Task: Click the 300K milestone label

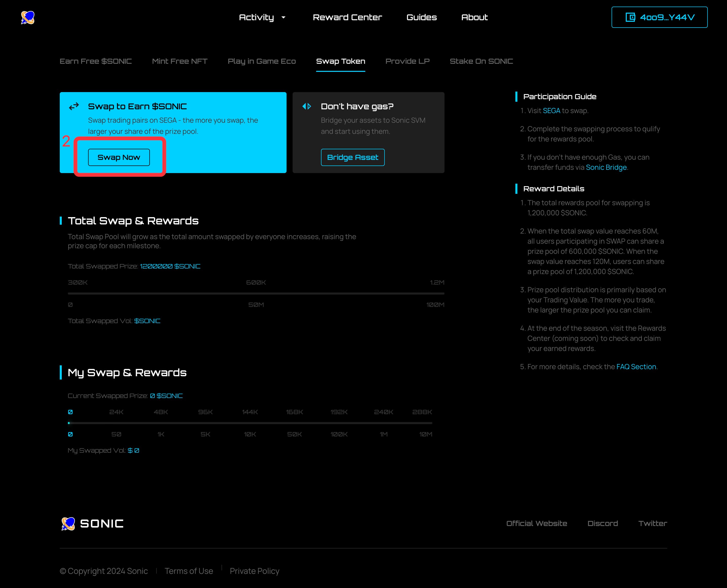Action: (78, 282)
